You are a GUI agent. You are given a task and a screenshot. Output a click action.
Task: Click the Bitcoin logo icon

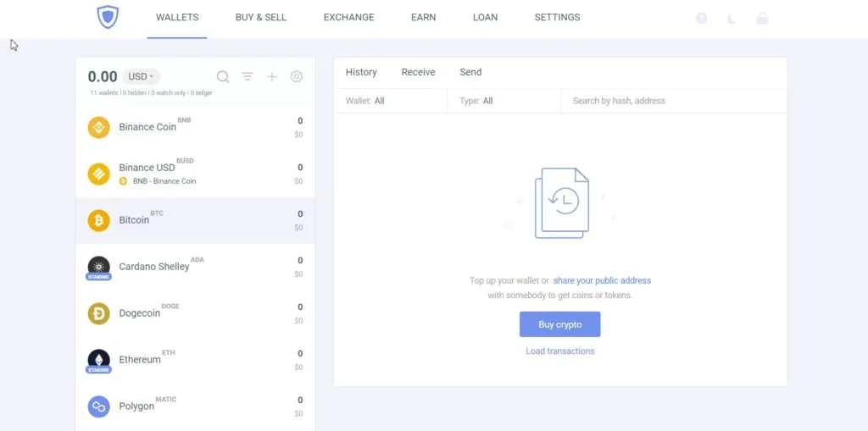pyautogui.click(x=99, y=221)
